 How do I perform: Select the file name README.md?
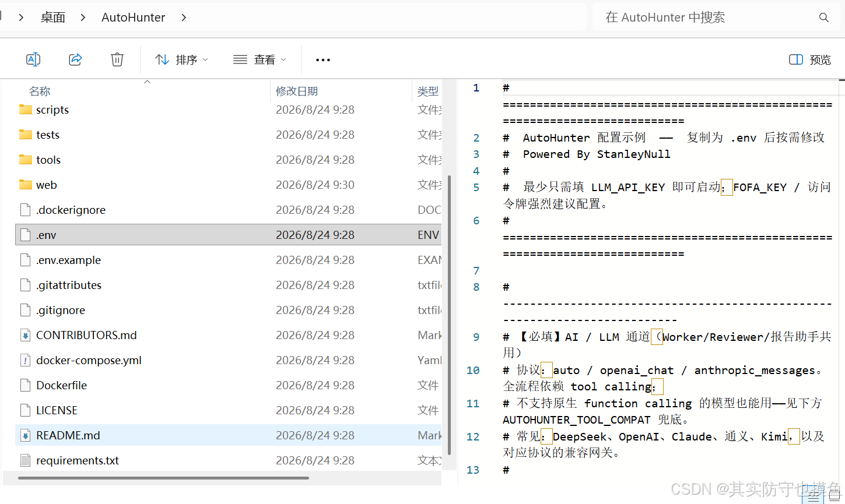coord(68,435)
